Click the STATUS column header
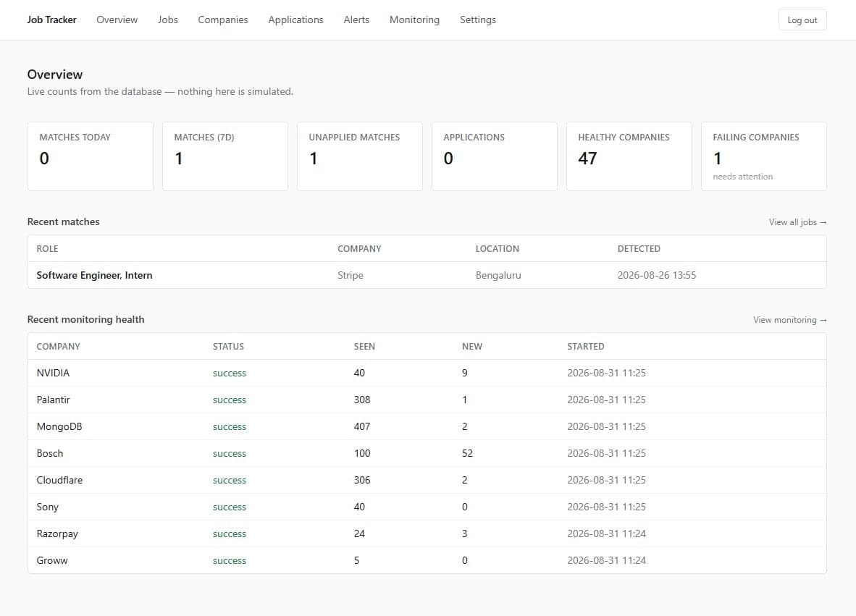The height and width of the screenshot is (616, 856). point(228,347)
